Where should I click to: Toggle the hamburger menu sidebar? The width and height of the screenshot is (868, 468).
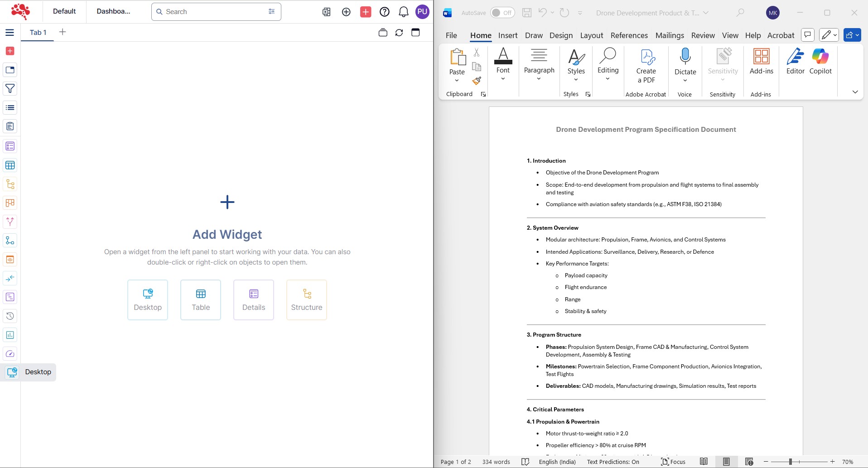[x=10, y=33]
